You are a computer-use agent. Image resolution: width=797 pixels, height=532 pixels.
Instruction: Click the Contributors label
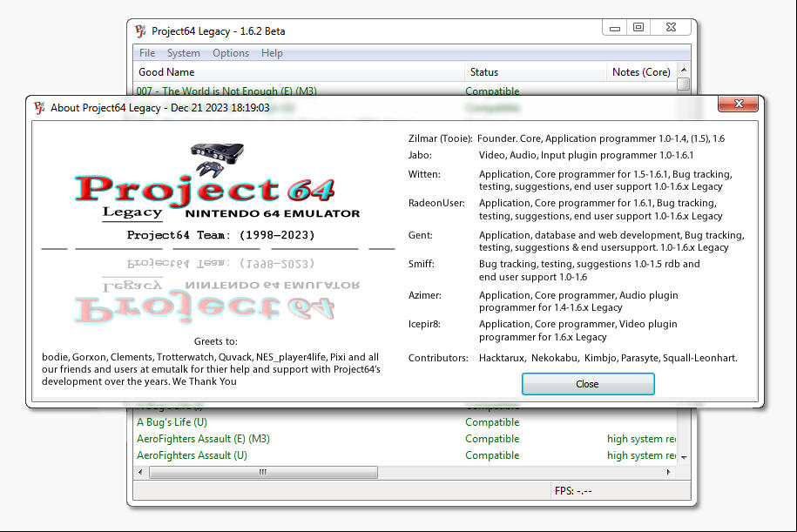(438, 358)
